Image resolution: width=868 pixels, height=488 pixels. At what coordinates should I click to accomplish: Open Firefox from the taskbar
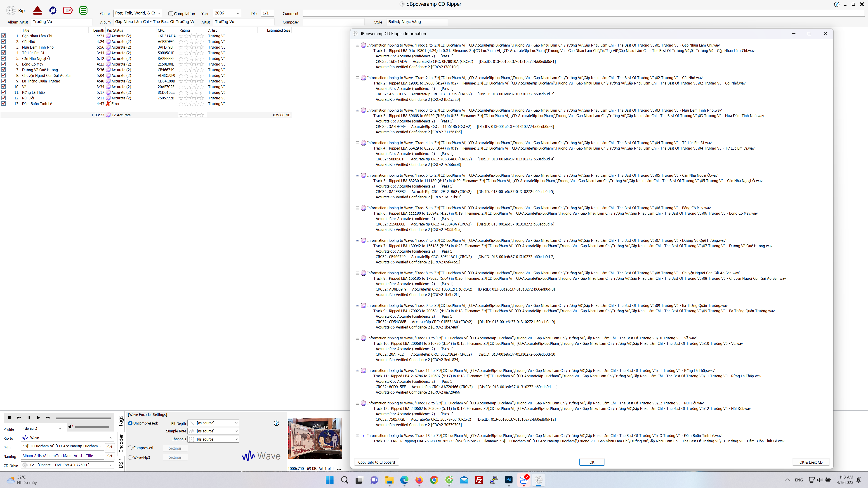point(419,480)
